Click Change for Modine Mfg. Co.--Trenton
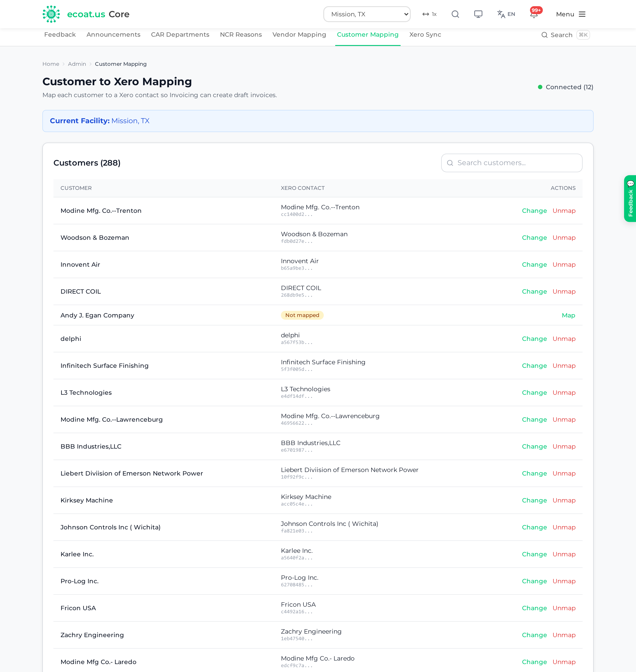 pos(534,211)
